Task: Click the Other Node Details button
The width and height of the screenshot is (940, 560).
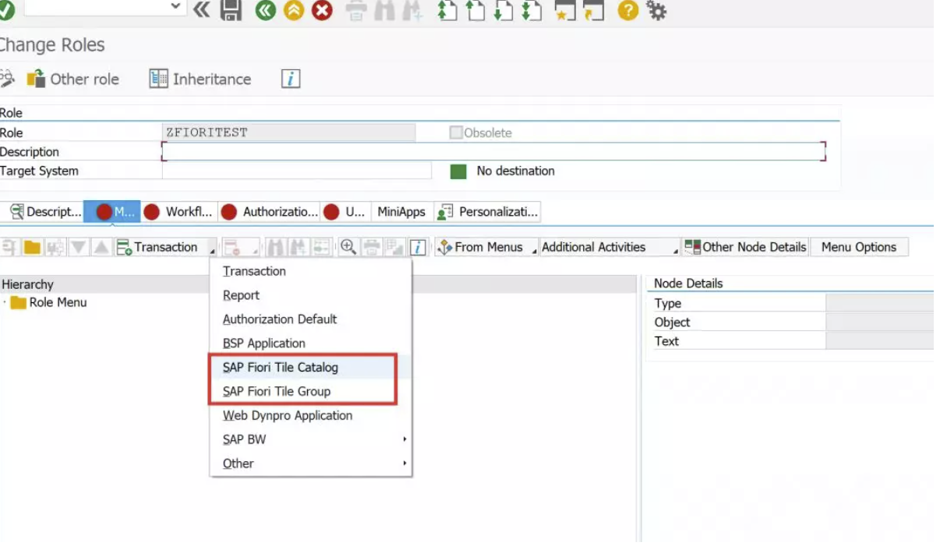Action: tap(746, 247)
